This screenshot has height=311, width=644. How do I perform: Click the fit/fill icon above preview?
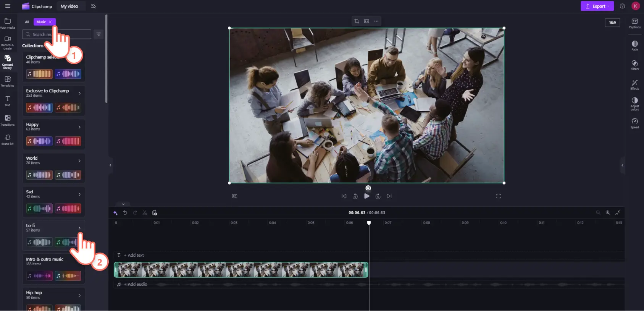[366, 21]
